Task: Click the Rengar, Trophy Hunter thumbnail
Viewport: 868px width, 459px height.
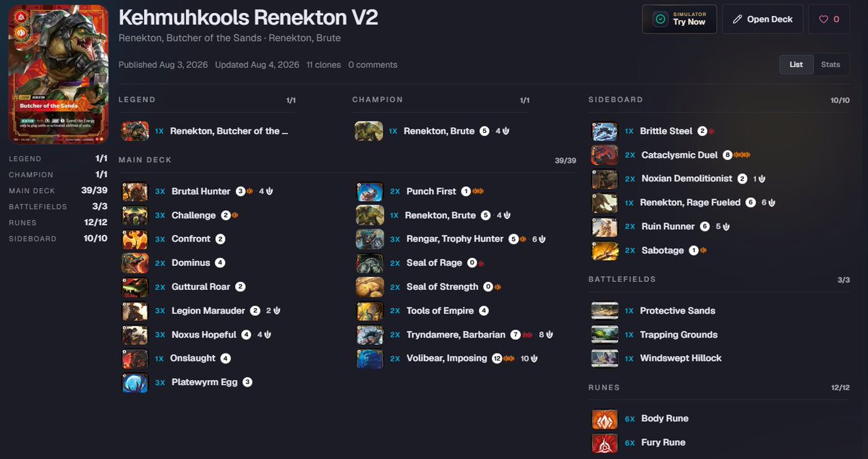Action: [x=370, y=239]
